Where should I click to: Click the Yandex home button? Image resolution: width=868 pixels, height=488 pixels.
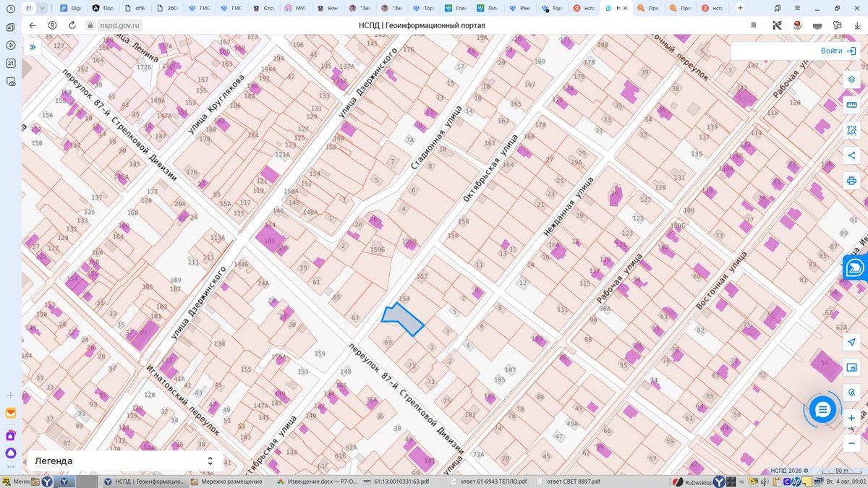(x=52, y=25)
